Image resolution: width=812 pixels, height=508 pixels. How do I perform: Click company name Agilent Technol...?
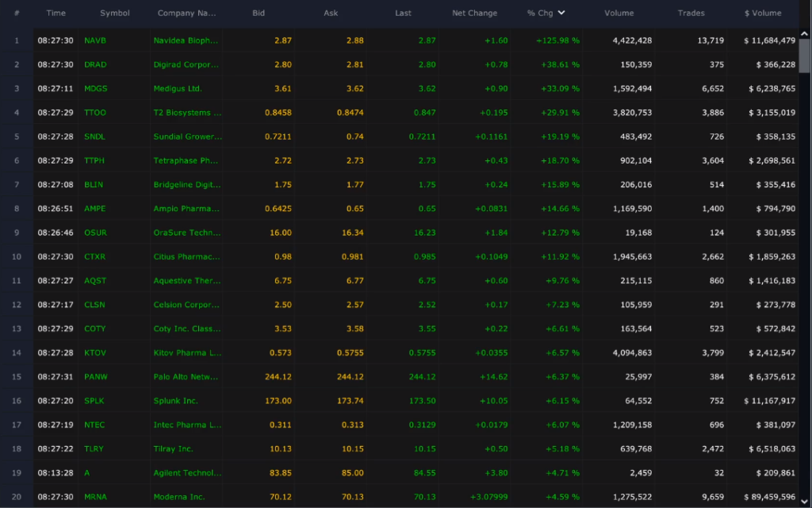click(x=187, y=473)
